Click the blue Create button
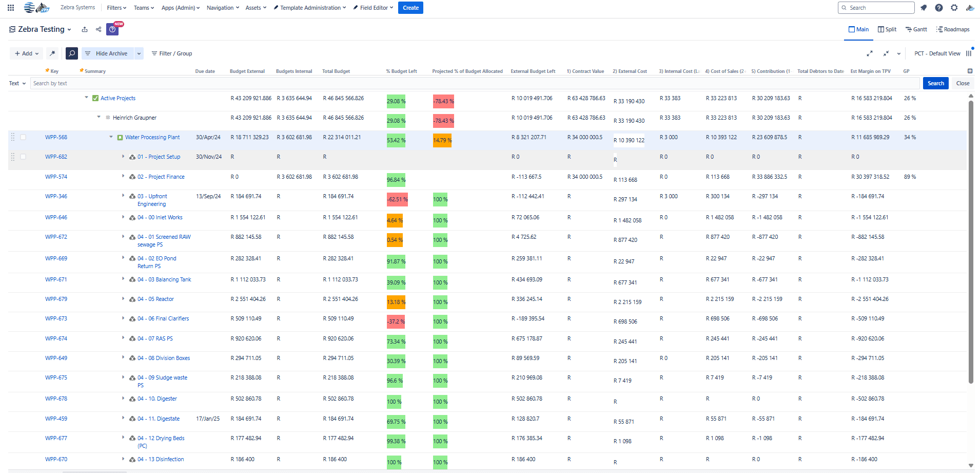Viewport: 980px width, 473px height. click(x=410, y=8)
